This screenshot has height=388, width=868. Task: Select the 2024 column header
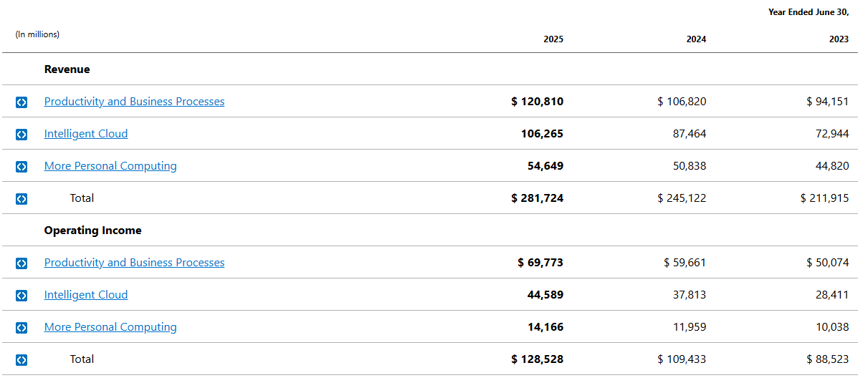pos(696,39)
